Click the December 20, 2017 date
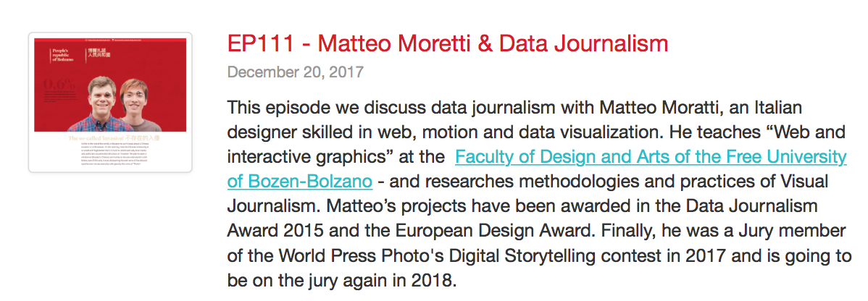 (295, 72)
